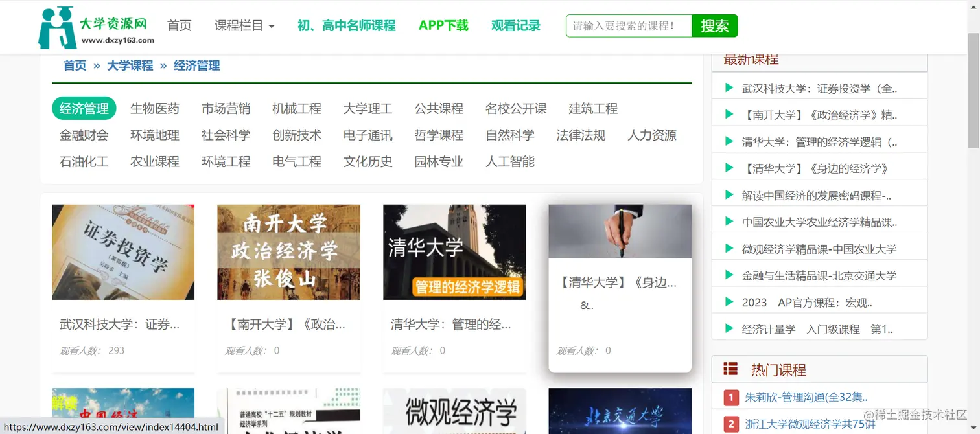Open 观看记录 in the navigation bar
The width and height of the screenshot is (980, 434).
click(516, 26)
